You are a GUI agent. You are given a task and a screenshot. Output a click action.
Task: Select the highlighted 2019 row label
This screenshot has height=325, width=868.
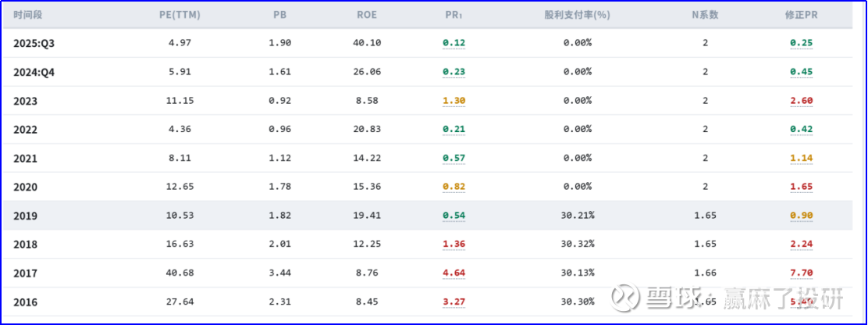25,216
